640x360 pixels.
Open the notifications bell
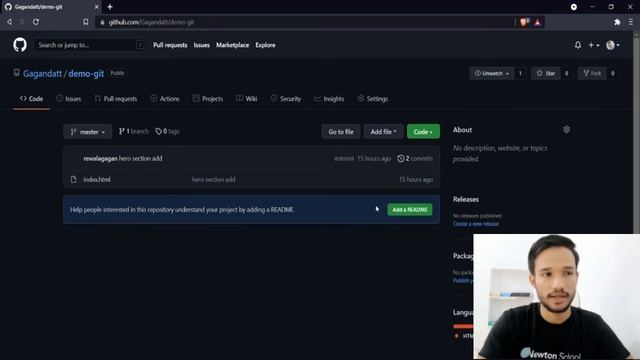click(578, 45)
